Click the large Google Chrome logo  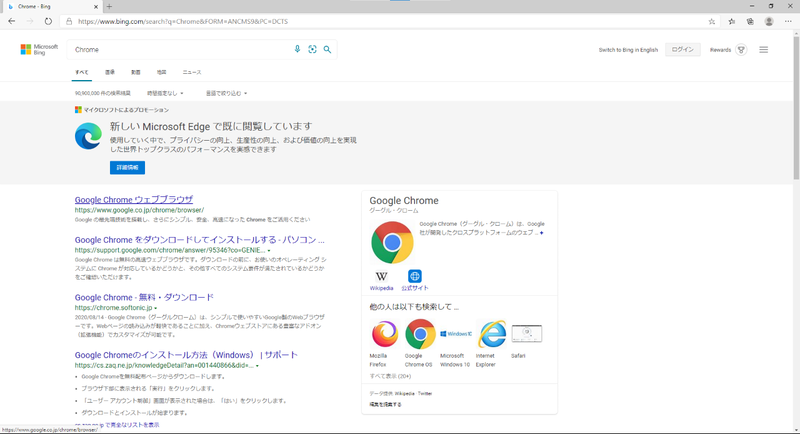(x=392, y=242)
